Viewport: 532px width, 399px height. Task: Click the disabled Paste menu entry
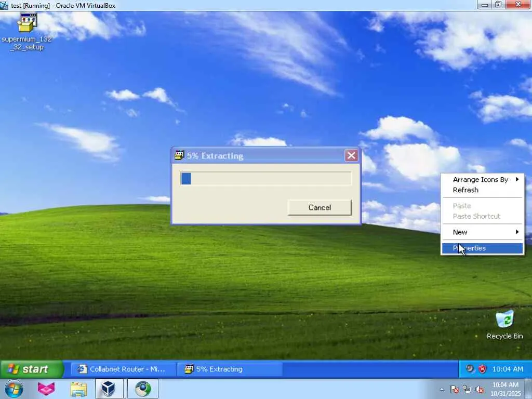(482, 206)
